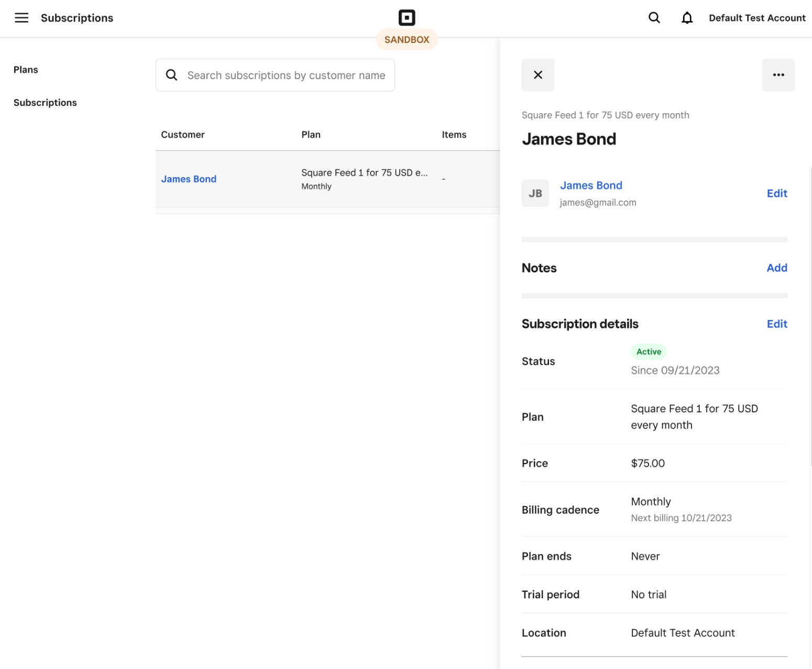Click the Square logo icon

[407, 17]
